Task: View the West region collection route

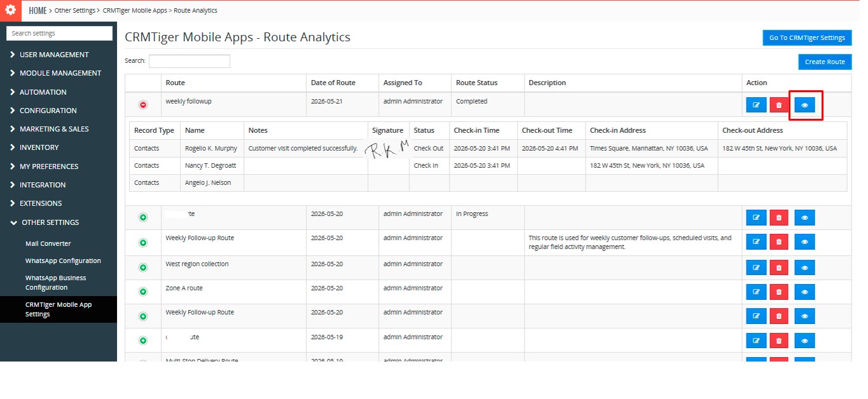Action: click(x=804, y=268)
